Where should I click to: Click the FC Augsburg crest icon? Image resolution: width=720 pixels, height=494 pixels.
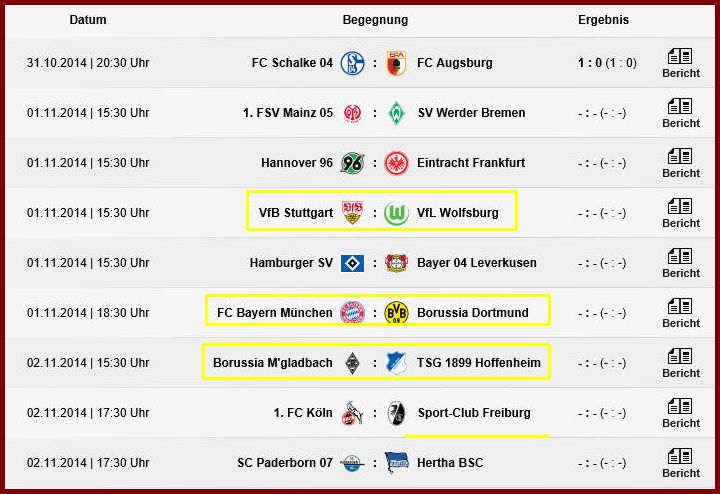[x=396, y=63]
